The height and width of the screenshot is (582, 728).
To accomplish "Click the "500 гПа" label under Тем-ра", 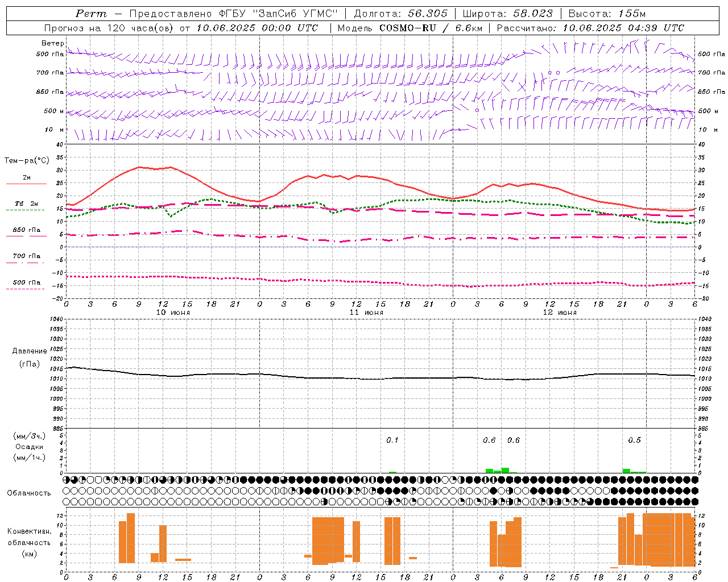I will pos(27,282).
